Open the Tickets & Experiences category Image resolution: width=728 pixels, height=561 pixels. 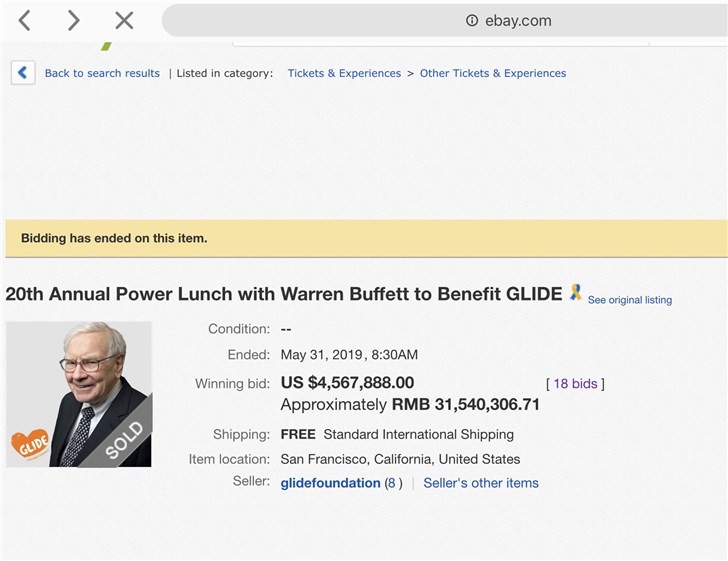click(344, 73)
